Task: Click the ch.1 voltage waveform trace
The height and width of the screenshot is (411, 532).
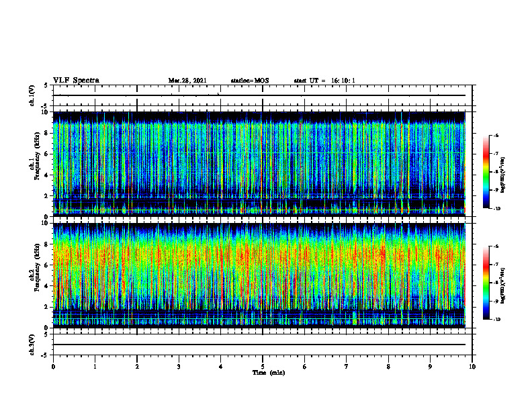Action: coord(259,95)
